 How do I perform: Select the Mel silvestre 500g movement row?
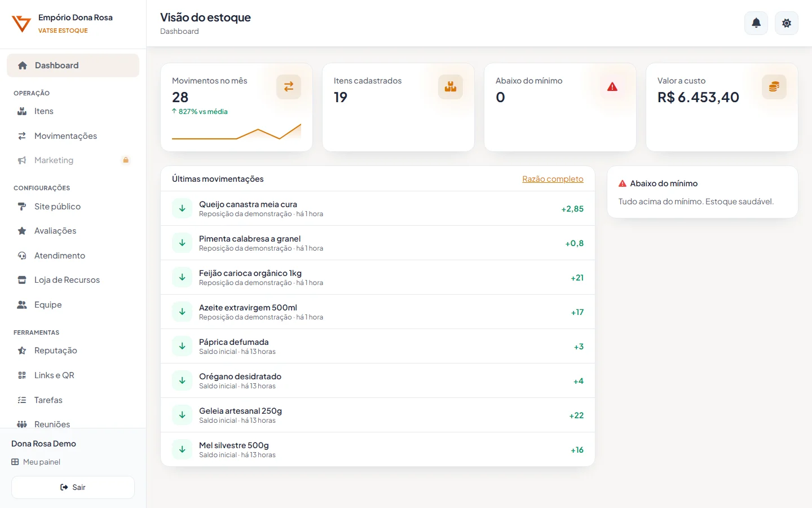pos(378,449)
